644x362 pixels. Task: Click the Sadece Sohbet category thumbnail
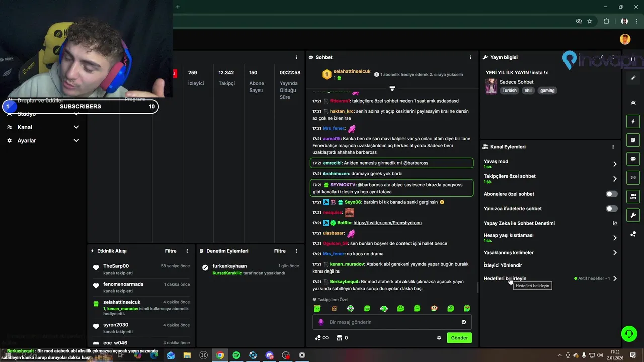click(491, 86)
